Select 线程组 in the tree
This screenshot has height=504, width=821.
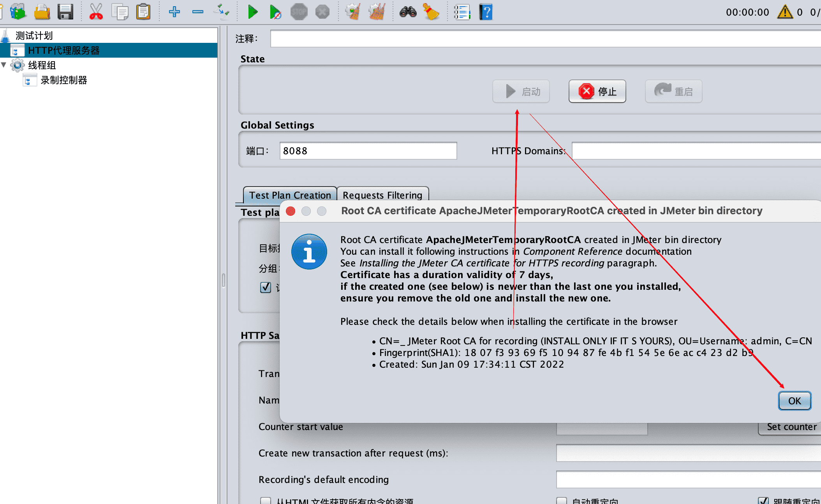pyautogui.click(x=42, y=65)
